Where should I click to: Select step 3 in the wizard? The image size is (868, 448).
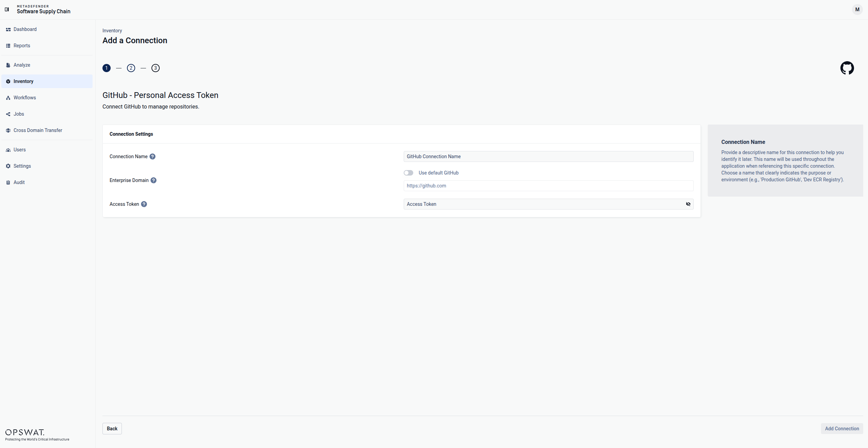pyautogui.click(x=156, y=68)
